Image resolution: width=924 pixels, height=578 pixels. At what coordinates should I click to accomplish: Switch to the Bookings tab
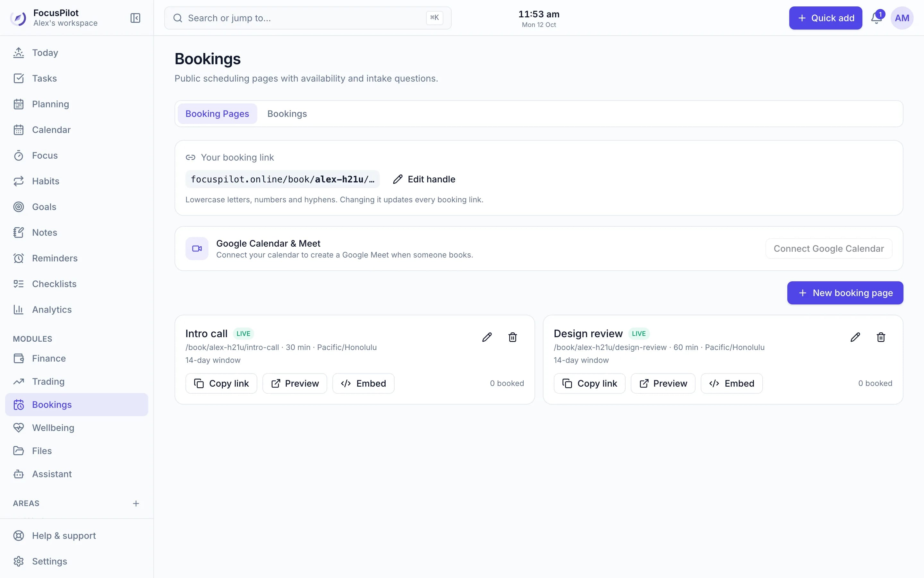click(287, 114)
